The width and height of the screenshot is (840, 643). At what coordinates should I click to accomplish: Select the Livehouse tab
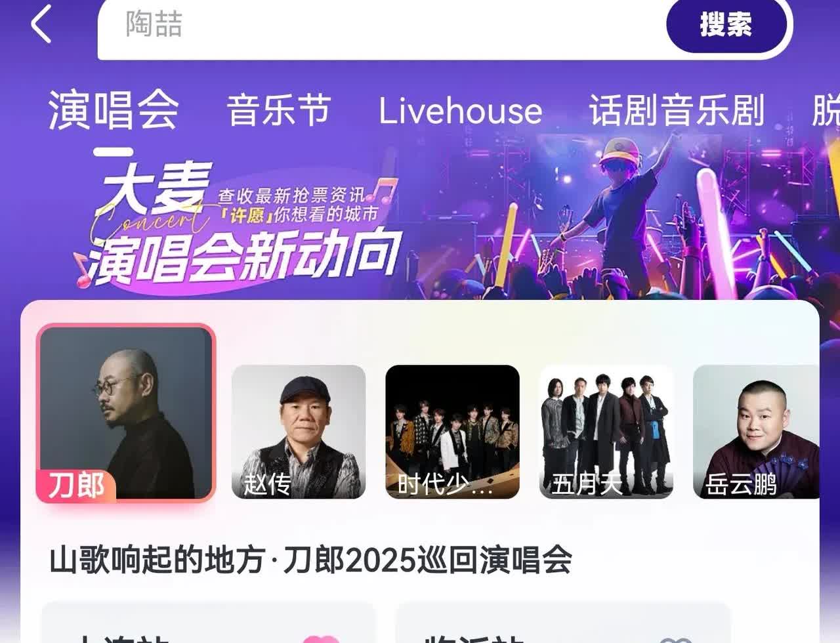coord(460,110)
